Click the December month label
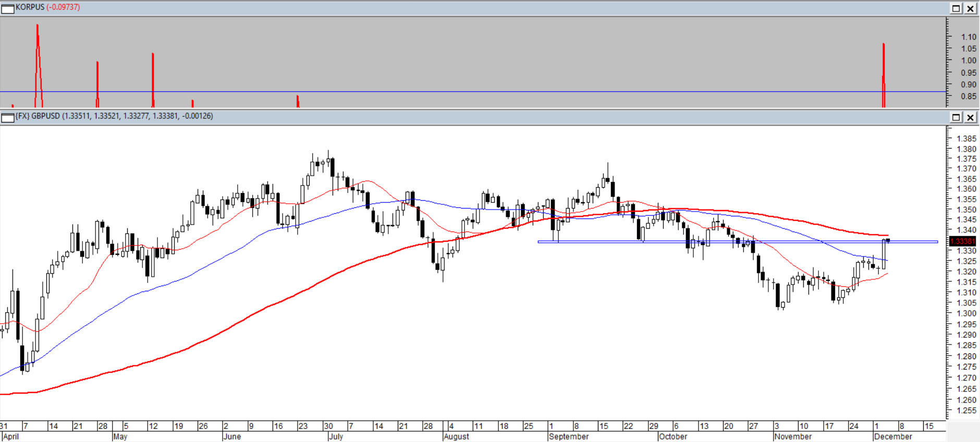Image resolution: width=980 pixels, height=442 pixels. 893,437
